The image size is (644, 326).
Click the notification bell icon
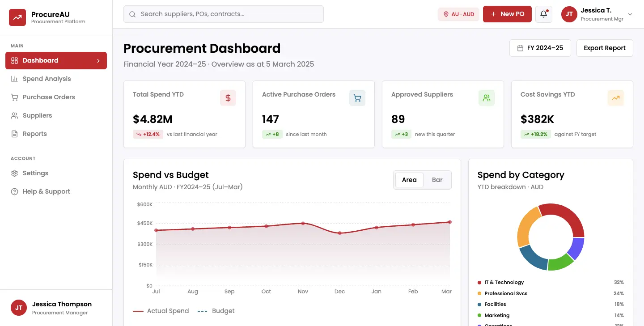pos(543,14)
